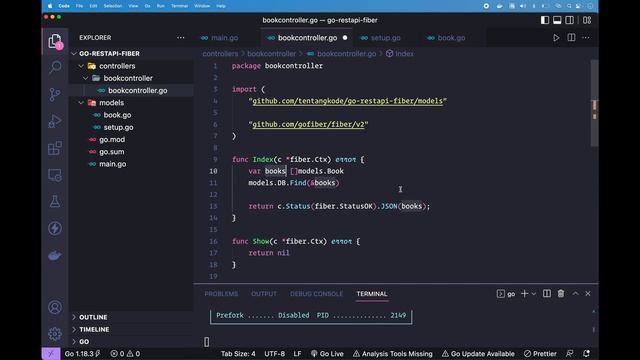
Task: Open the PROBLEMS panel tab
Action: [x=221, y=294]
